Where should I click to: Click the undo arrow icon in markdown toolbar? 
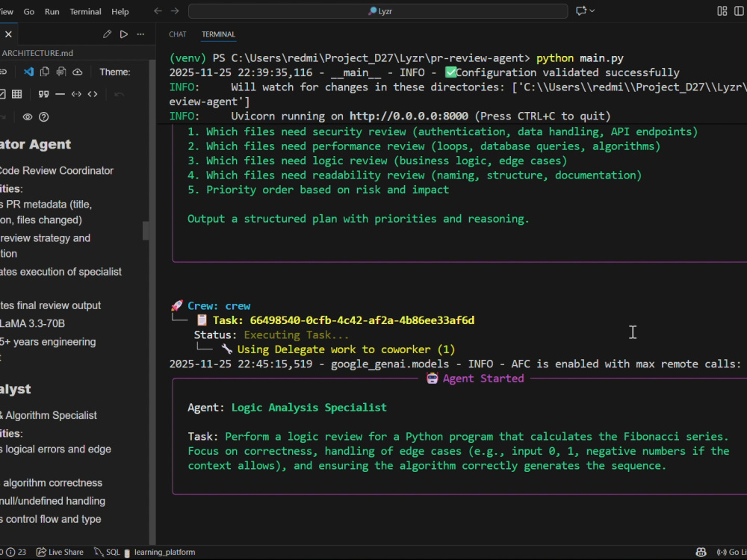click(119, 94)
